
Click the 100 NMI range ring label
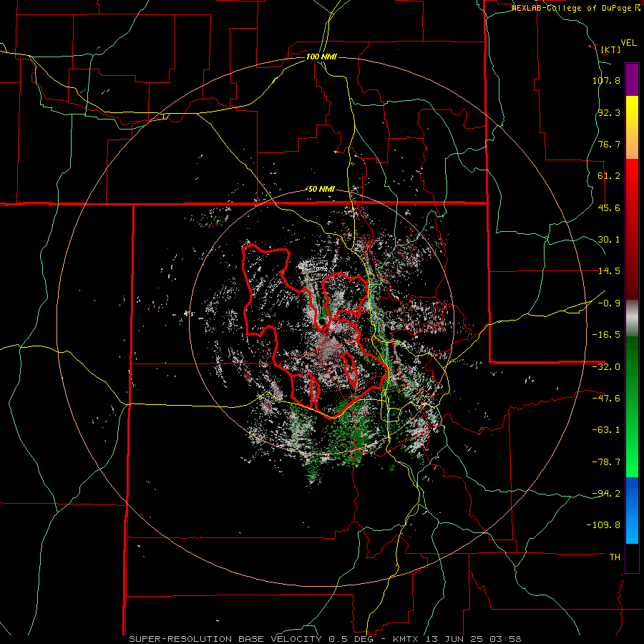pos(321,57)
